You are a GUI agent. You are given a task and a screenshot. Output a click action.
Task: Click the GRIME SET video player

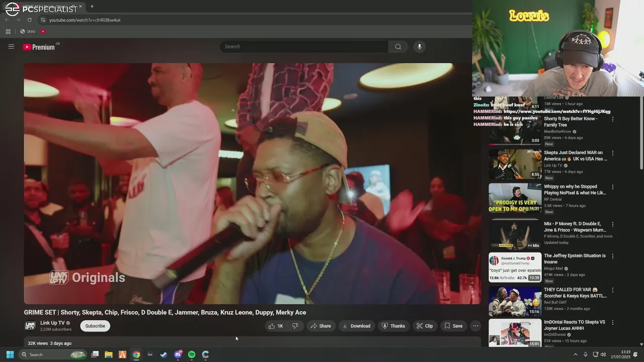pos(252,184)
